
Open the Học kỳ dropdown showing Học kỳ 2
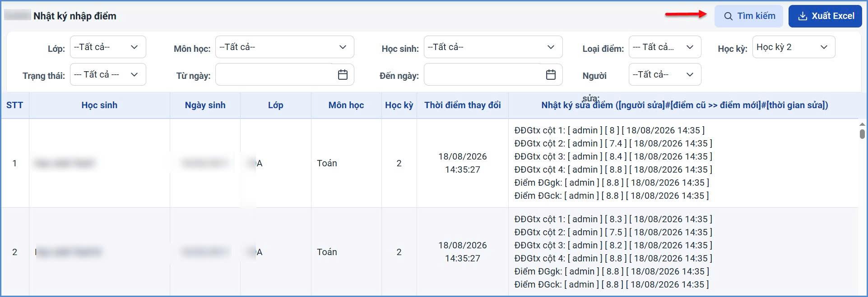tap(794, 47)
